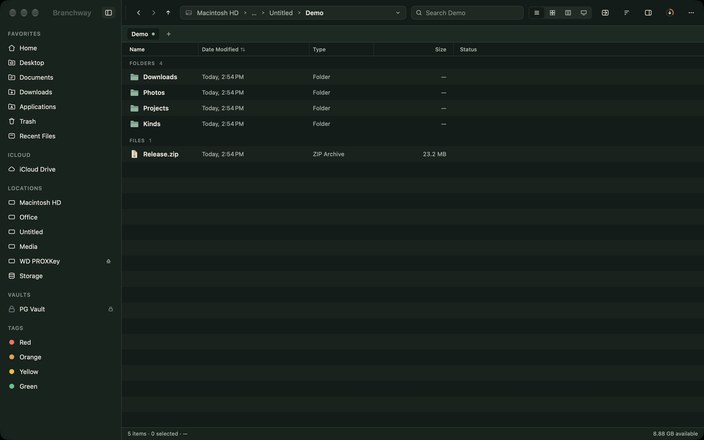
Task: Open the WD PROXKey drive
Action: click(61, 261)
